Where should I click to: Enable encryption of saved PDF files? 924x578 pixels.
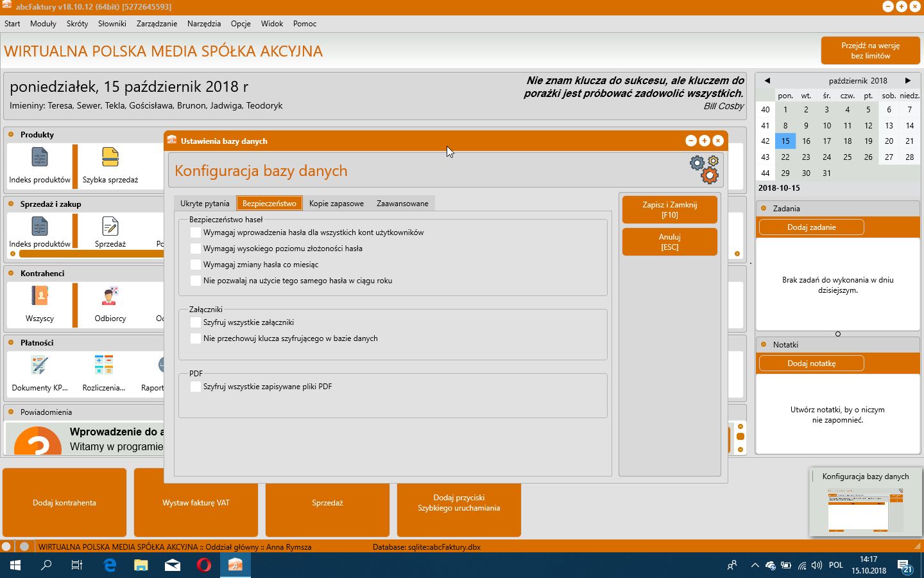pos(196,387)
